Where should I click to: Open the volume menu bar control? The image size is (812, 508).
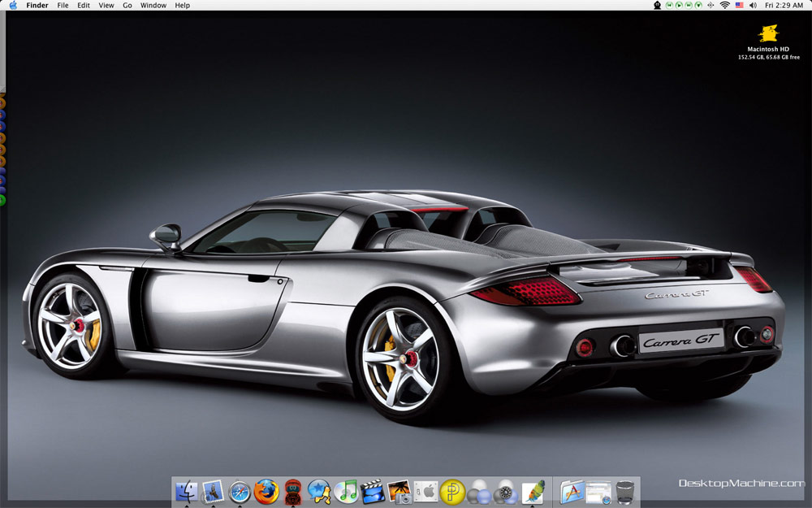click(x=753, y=5)
